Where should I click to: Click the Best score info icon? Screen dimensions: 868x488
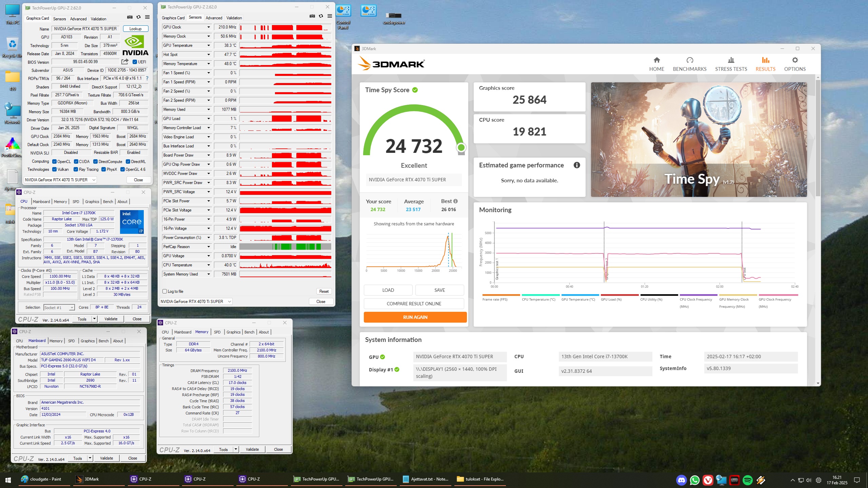[x=455, y=201]
